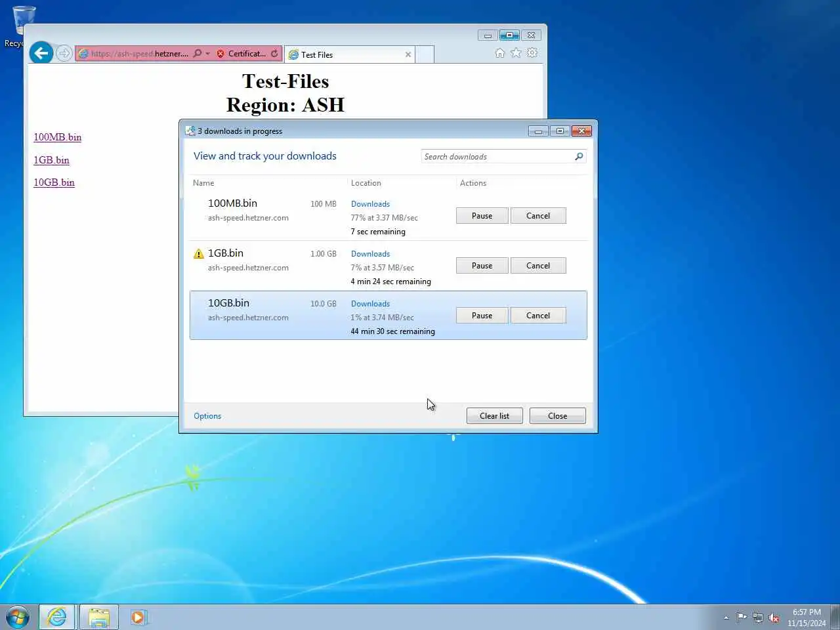Open the 1GB.bin link on the page
Image resolution: width=840 pixels, height=630 pixels.
pyautogui.click(x=51, y=160)
